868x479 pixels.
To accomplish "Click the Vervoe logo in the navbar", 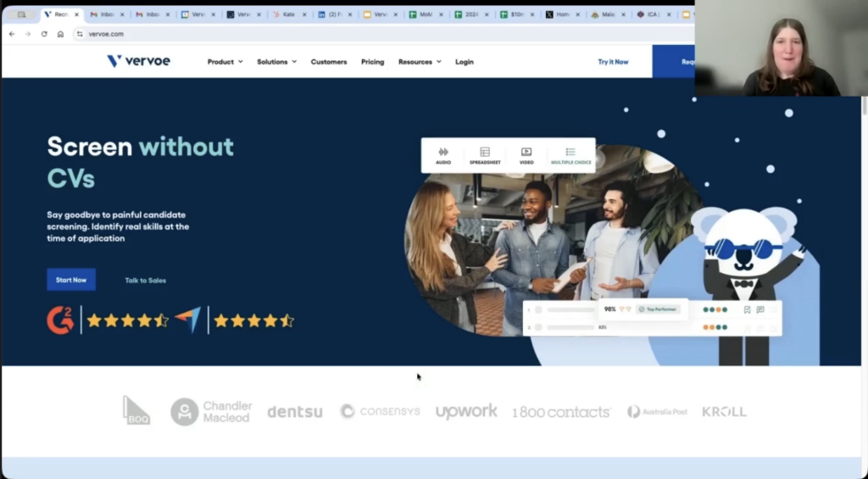I will tap(138, 61).
